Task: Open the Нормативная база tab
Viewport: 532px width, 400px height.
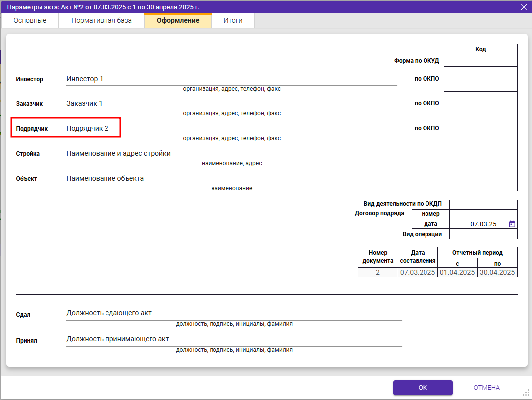Action: click(x=102, y=21)
